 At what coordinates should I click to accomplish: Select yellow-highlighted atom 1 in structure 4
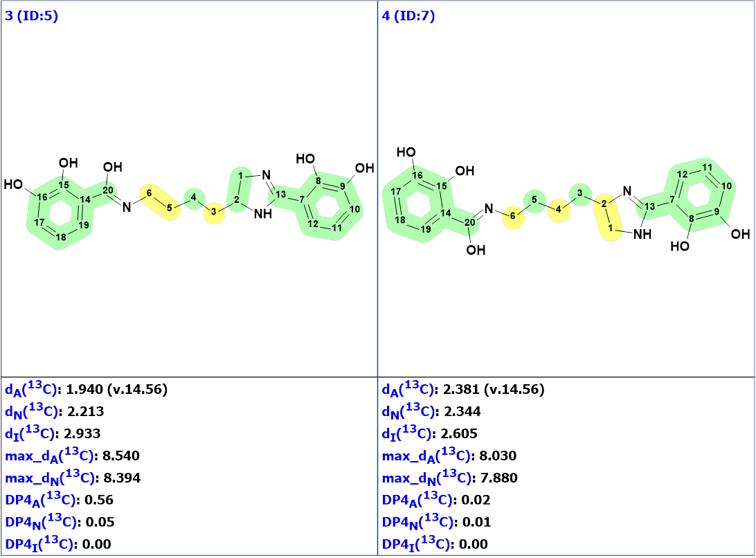[610, 228]
